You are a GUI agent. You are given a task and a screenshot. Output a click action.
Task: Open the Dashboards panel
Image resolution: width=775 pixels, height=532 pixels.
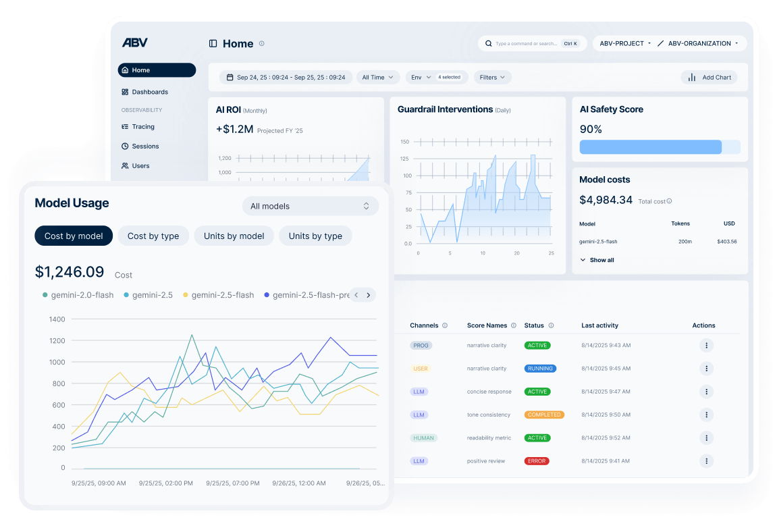point(145,92)
